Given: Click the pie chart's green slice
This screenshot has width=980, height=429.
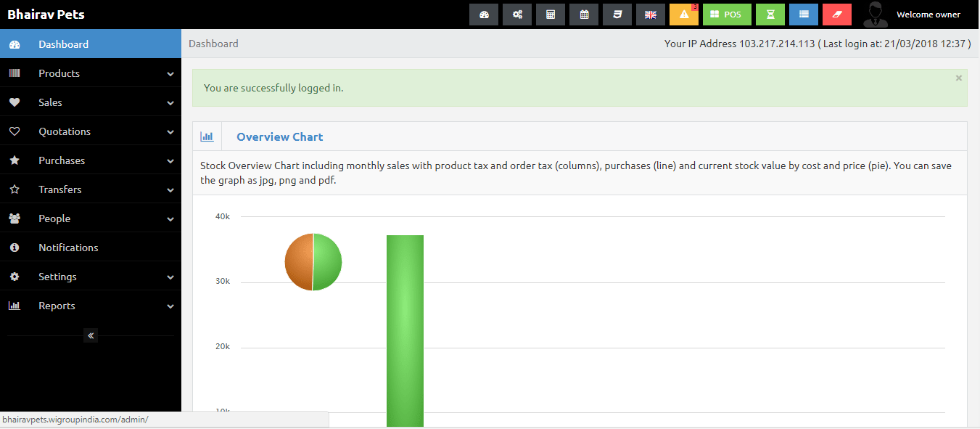Looking at the screenshot, I should (x=328, y=262).
